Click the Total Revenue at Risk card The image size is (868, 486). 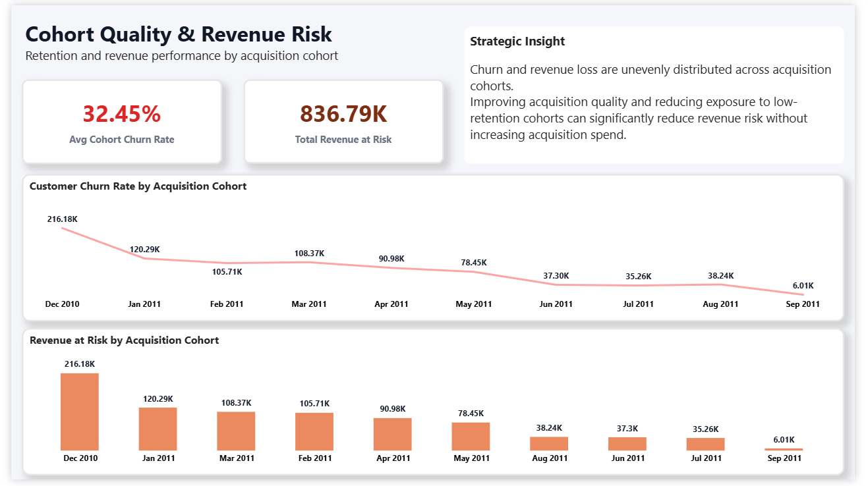[x=343, y=121]
